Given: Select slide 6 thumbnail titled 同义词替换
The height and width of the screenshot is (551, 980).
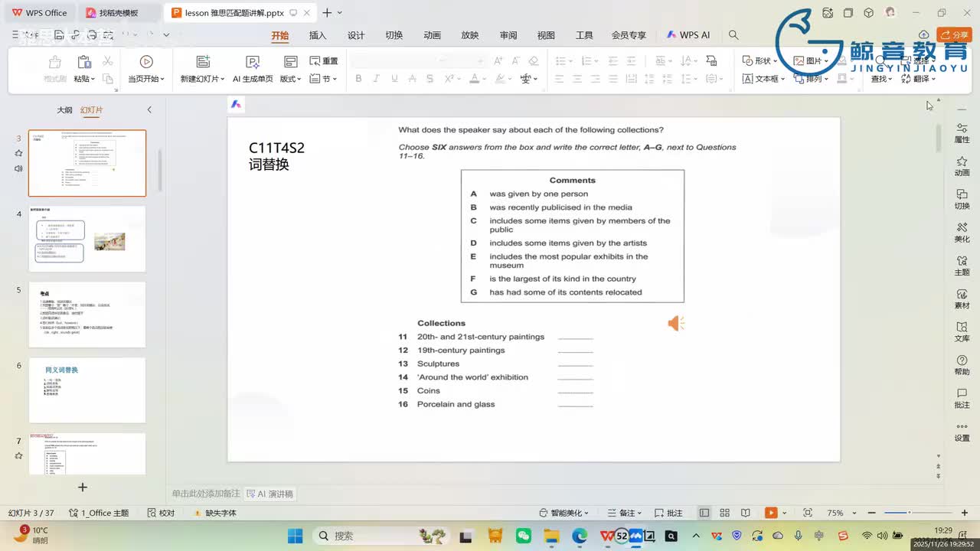Looking at the screenshot, I should [87, 390].
